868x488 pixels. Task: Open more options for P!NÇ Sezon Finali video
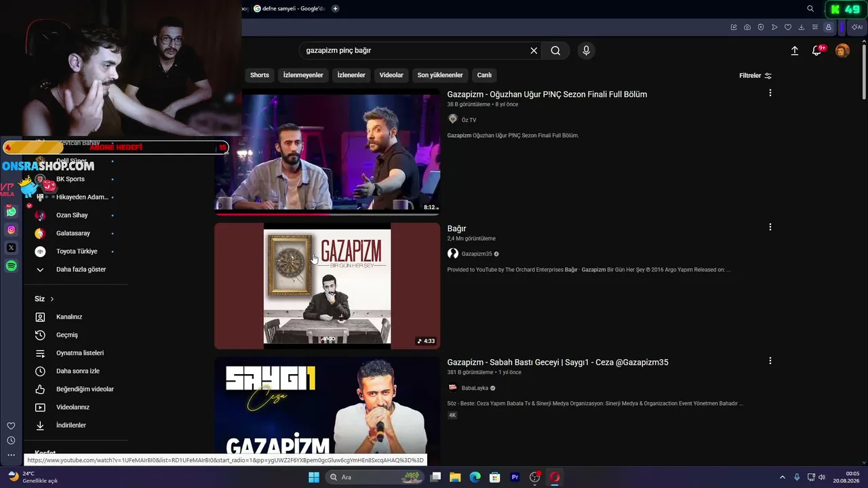pos(770,93)
